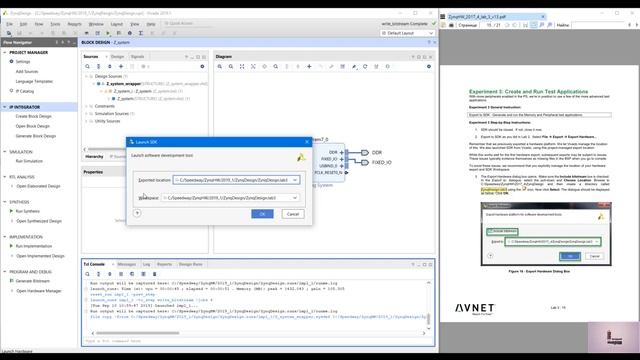Screen dimensions: 640x360
Task: Collapse the IP INTEGRATOR section
Action: (5, 107)
